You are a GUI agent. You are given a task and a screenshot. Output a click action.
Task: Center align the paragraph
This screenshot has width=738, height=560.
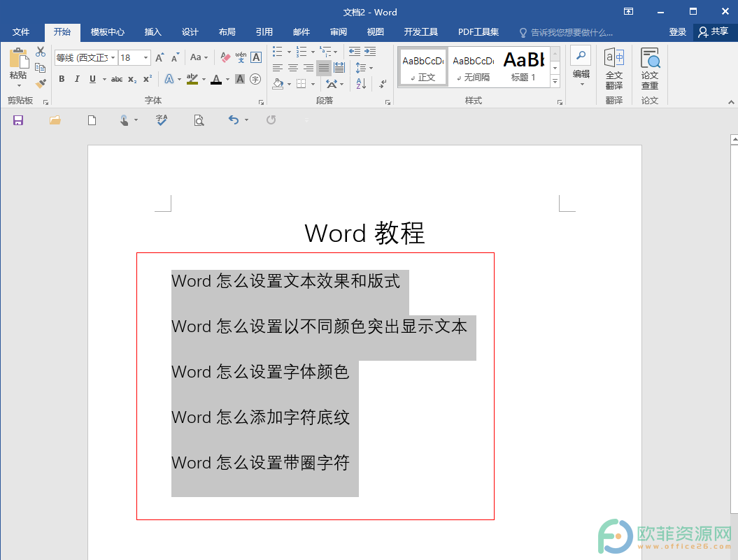coord(293,68)
